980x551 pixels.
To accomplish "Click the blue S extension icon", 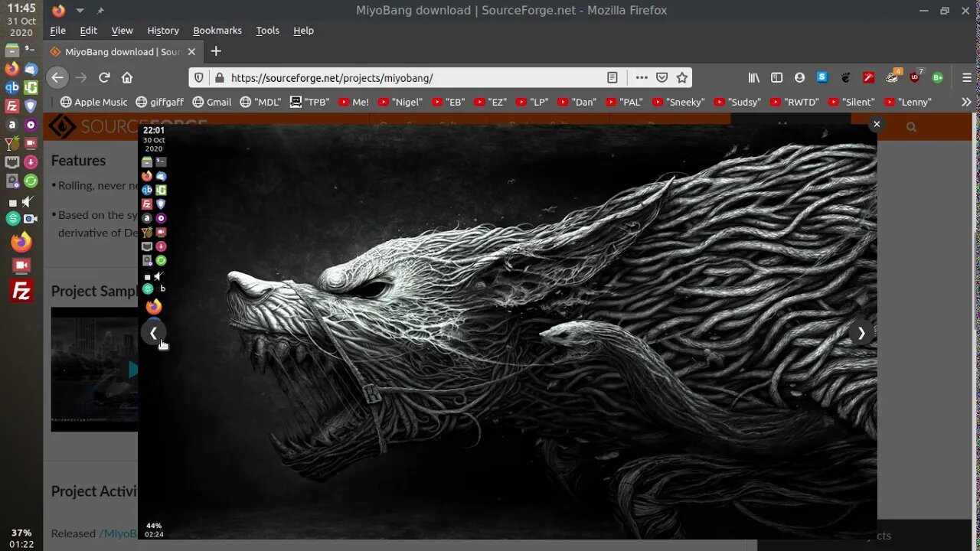I will (822, 77).
